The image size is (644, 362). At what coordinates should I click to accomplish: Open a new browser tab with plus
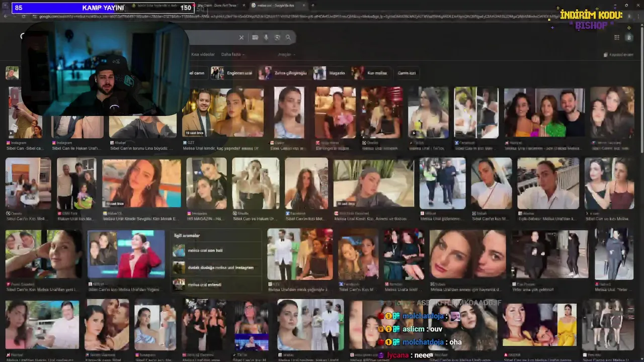point(312,6)
